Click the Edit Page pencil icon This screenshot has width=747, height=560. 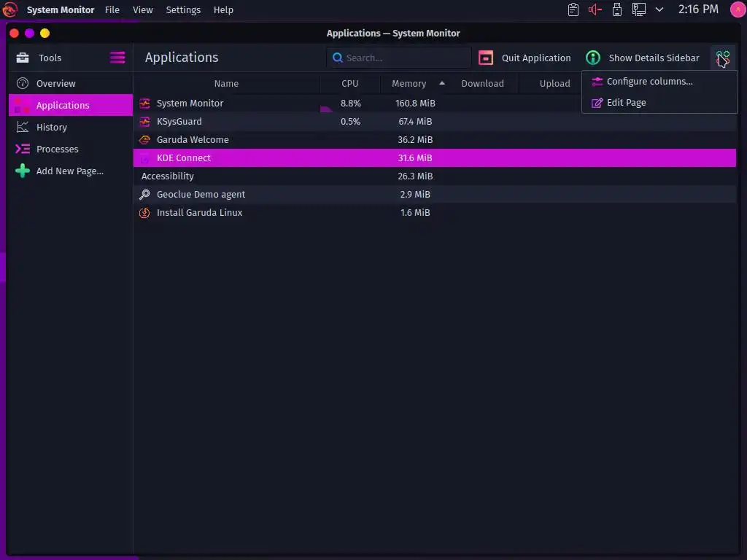[x=597, y=102]
